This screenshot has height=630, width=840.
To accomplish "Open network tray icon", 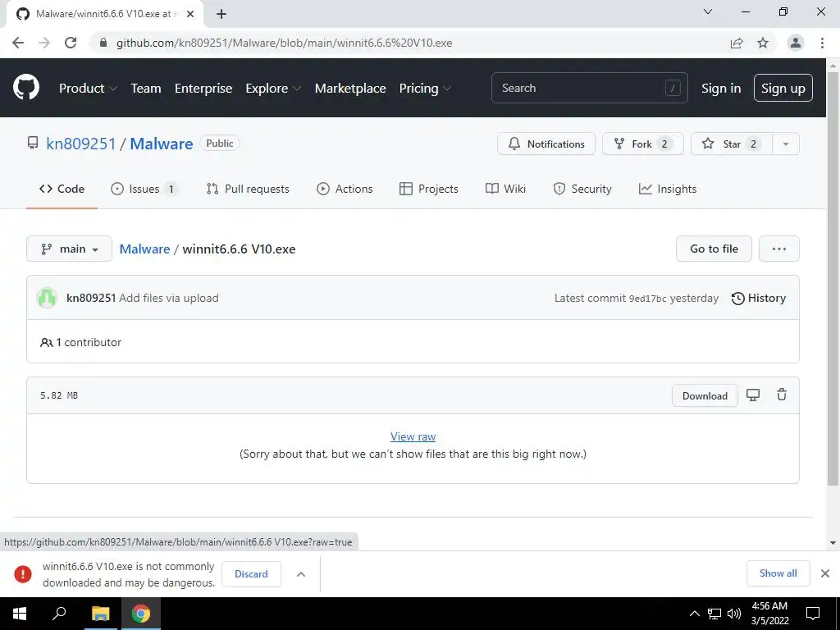I will [x=714, y=614].
